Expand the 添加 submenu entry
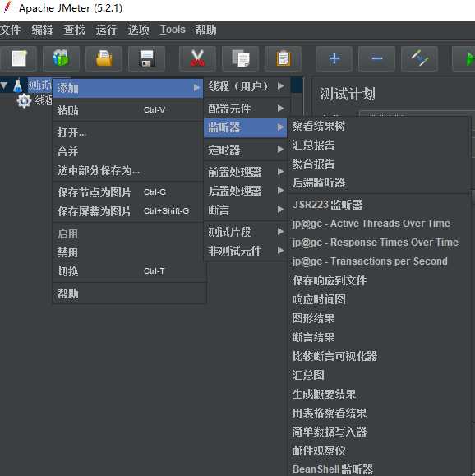The height and width of the screenshot is (476, 475). tap(127, 88)
